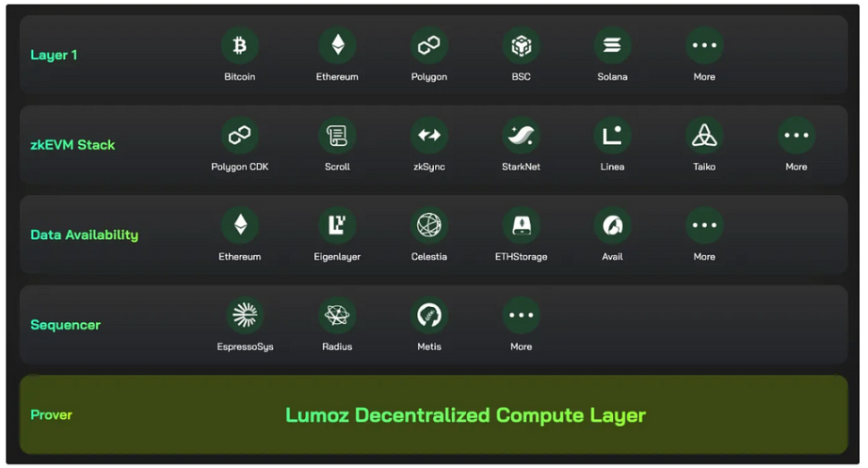Open More dots in Data Availability row

click(704, 225)
